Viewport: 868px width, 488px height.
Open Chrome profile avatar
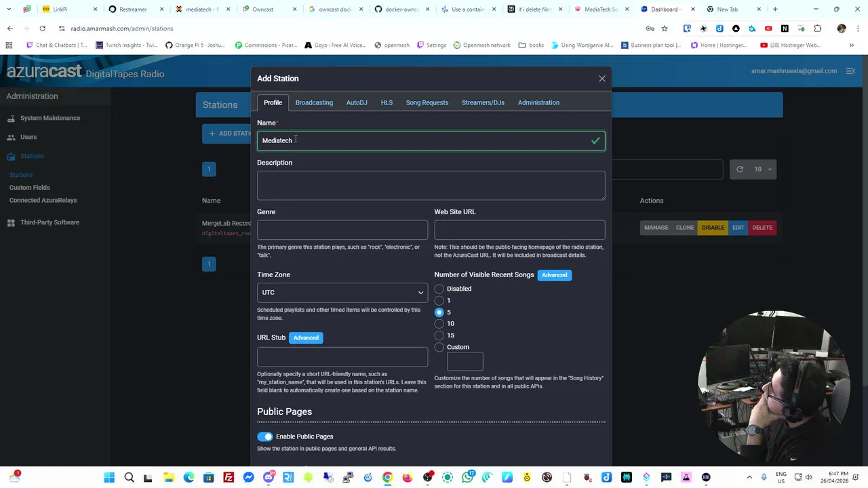point(842,28)
